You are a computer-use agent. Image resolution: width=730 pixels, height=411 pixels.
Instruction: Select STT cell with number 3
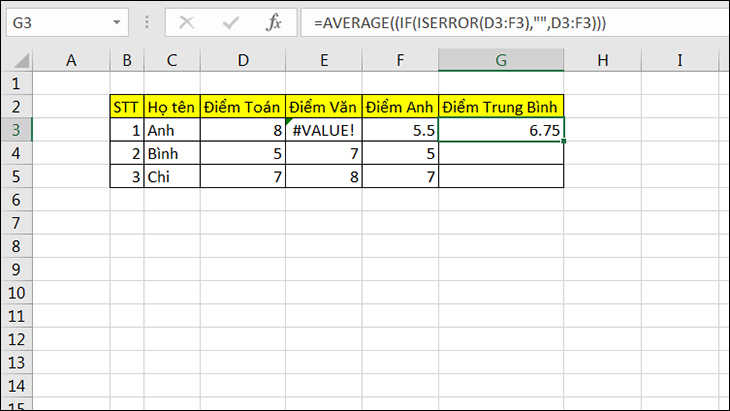[127, 176]
